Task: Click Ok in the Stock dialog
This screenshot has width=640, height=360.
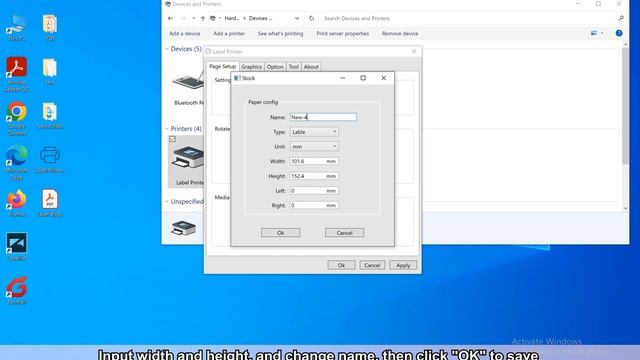Action: click(280, 233)
